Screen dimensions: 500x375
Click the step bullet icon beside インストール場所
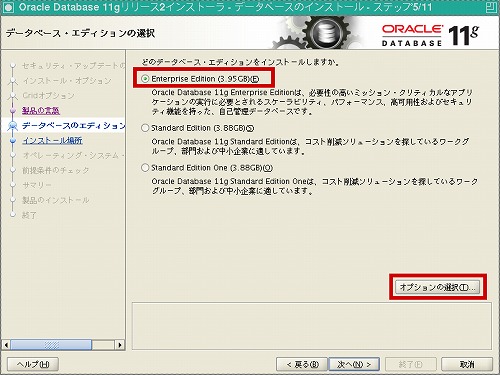point(13,141)
